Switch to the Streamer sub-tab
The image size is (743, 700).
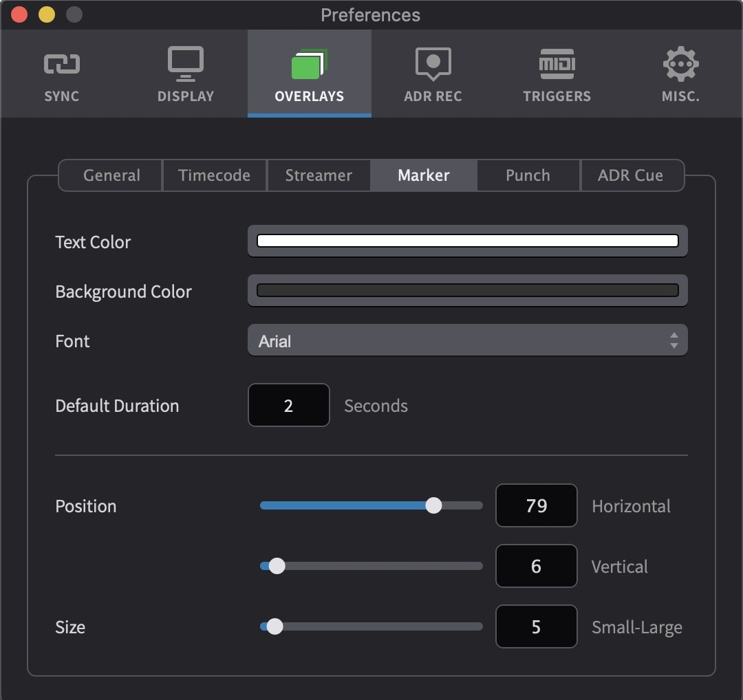click(x=319, y=175)
